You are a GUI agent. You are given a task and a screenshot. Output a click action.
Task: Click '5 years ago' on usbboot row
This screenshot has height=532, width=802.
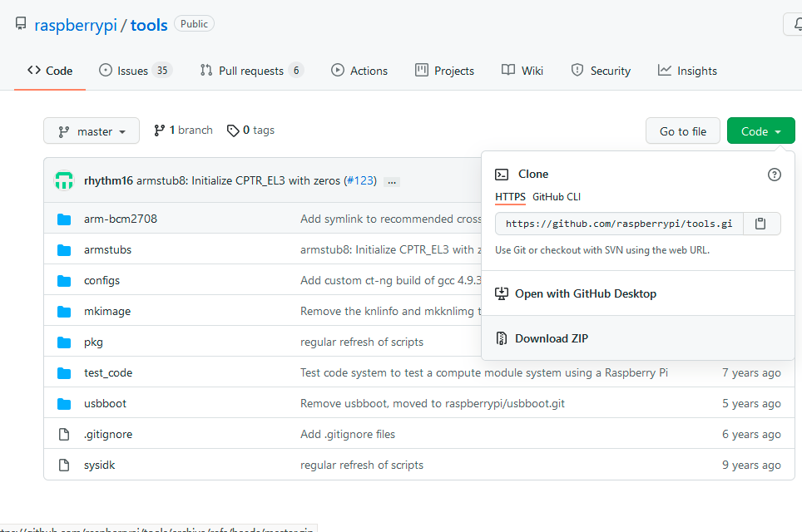751,403
